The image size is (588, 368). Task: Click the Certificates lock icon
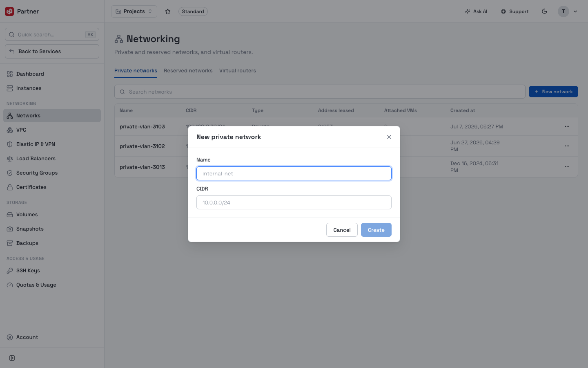10,187
